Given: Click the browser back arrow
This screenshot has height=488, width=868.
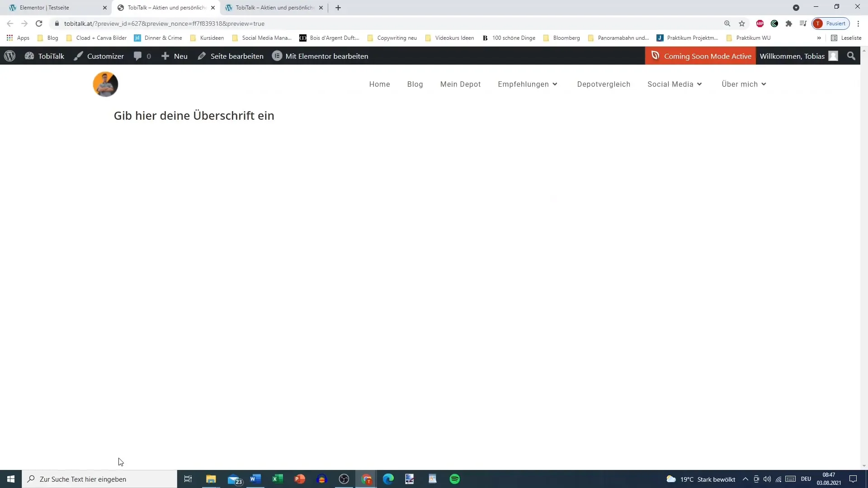Looking at the screenshot, I should (x=10, y=23).
